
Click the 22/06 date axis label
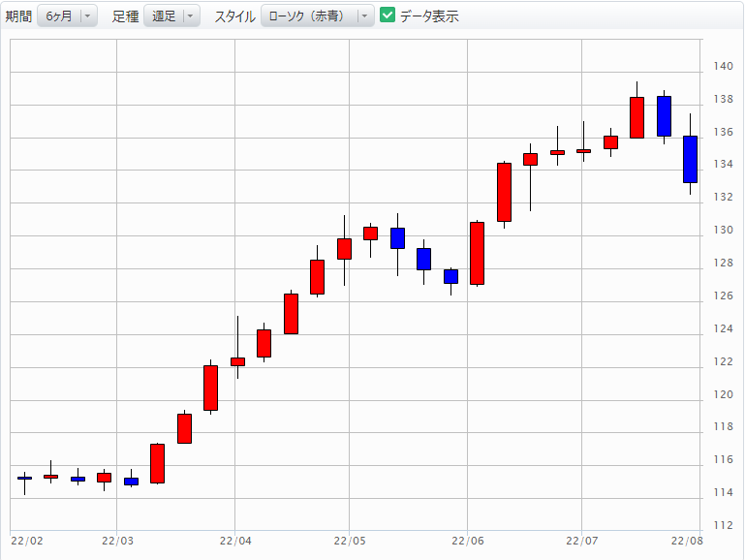[468, 541]
